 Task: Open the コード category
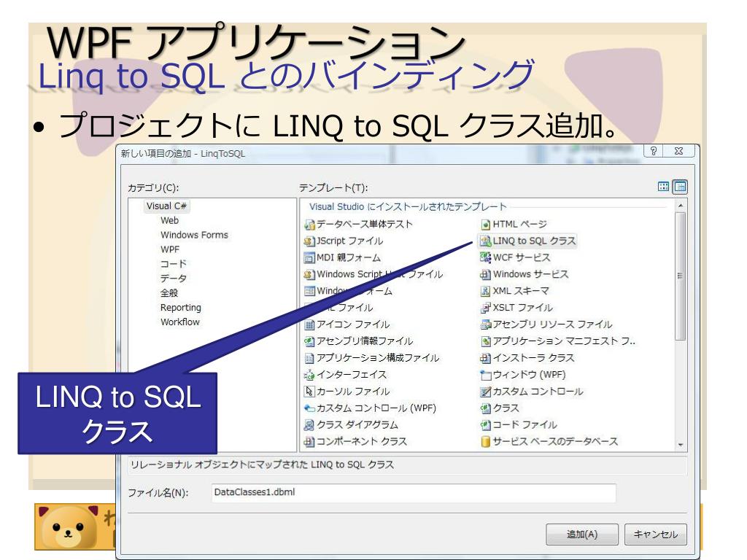(174, 264)
